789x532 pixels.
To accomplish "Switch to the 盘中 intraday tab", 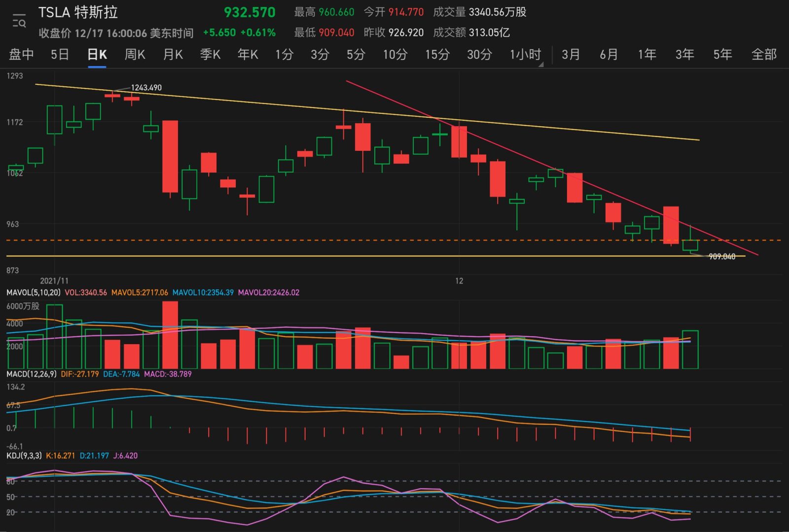I will tap(21, 54).
